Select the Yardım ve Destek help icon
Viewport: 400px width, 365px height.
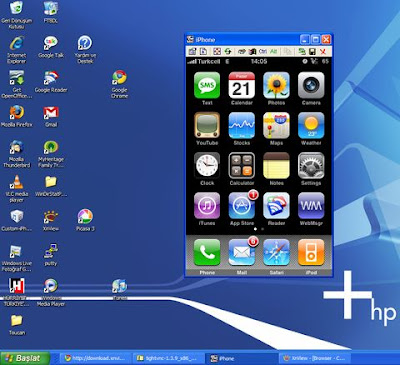85,50
